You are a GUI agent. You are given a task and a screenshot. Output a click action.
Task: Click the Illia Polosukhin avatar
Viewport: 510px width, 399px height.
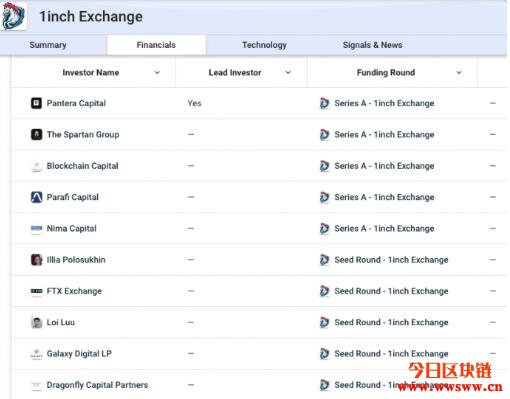(x=36, y=260)
